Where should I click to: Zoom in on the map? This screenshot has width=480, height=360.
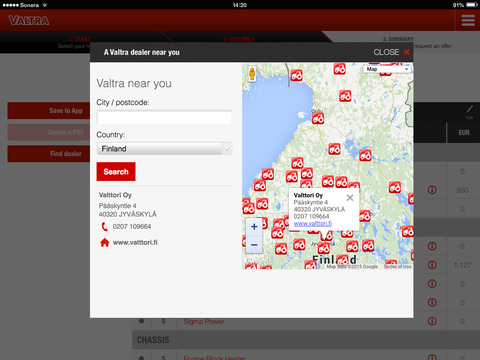254,227
